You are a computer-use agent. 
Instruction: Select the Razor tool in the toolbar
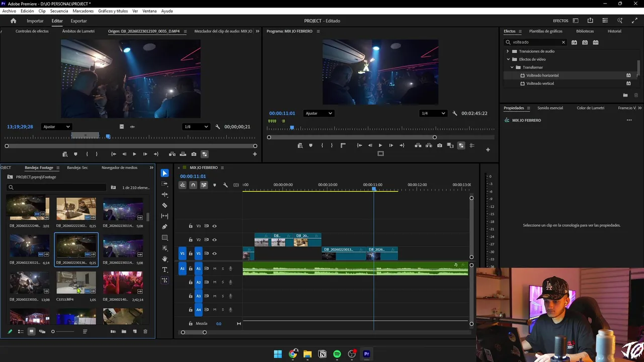(x=165, y=205)
